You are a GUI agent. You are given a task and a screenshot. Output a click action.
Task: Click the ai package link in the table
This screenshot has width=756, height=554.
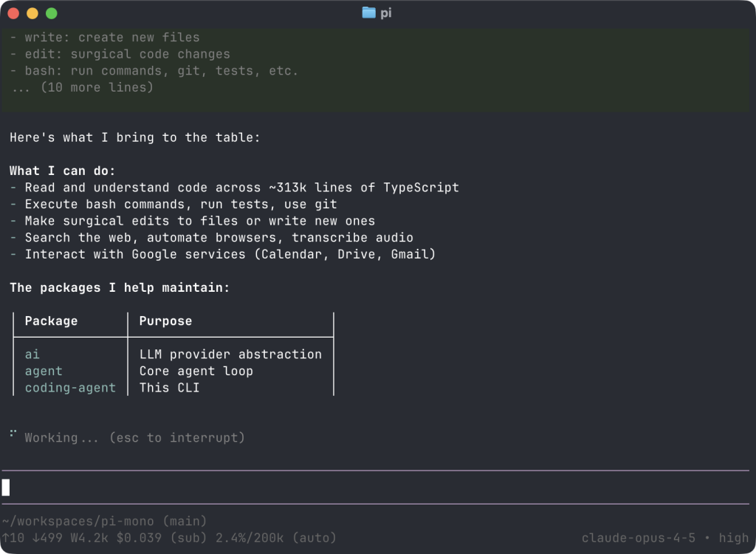32,354
